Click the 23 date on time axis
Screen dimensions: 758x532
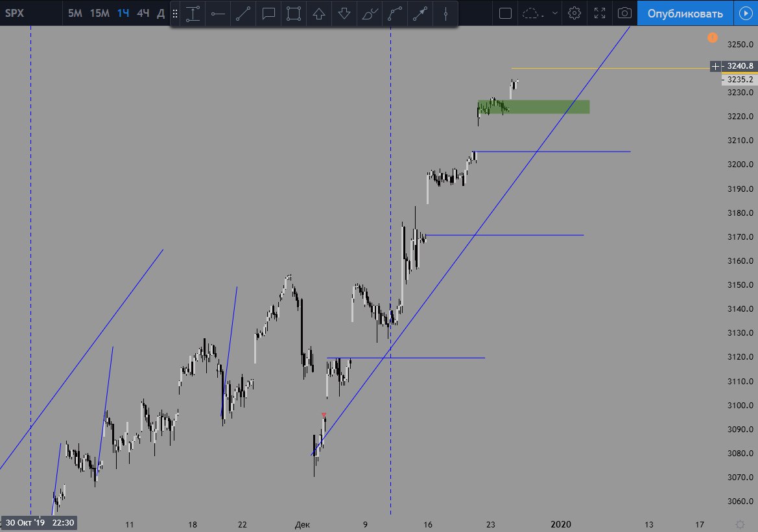491,524
